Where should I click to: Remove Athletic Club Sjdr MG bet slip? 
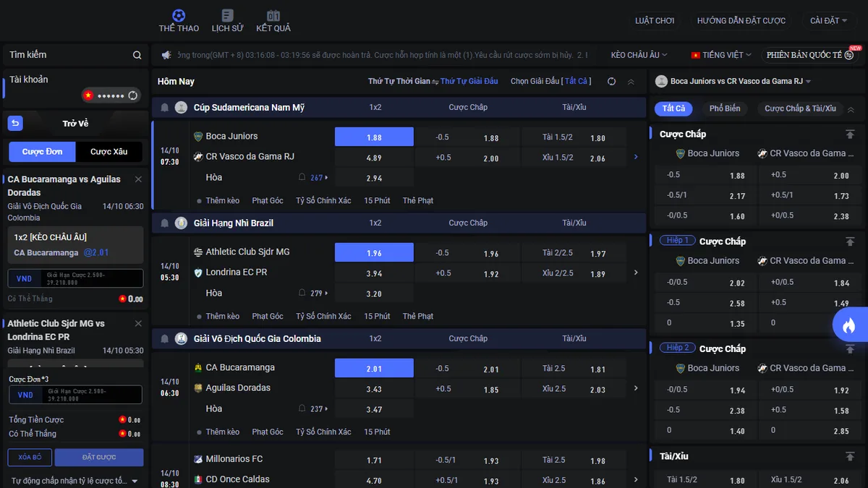(138, 324)
